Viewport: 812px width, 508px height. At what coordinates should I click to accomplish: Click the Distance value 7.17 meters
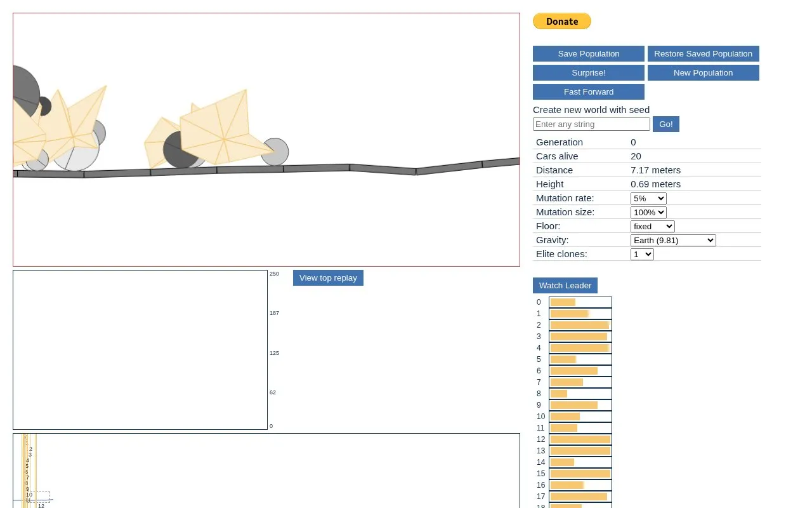pos(655,170)
